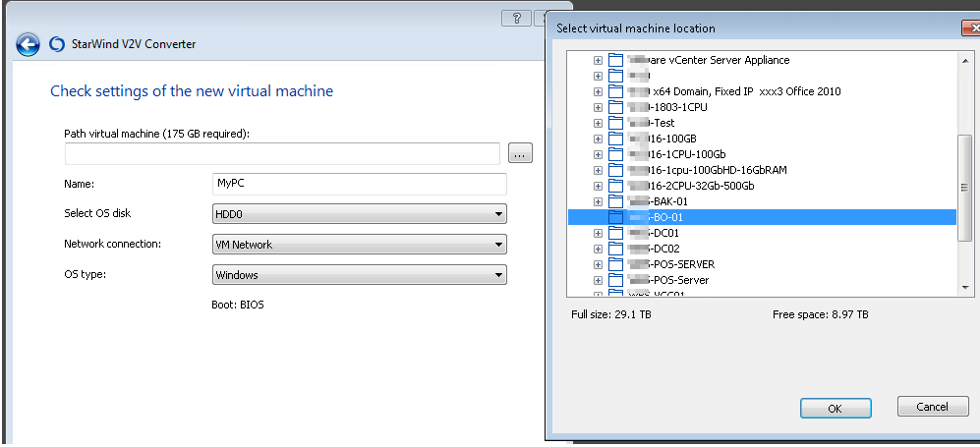Click the tree scrollbar down arrow

(x=965, y=288)
